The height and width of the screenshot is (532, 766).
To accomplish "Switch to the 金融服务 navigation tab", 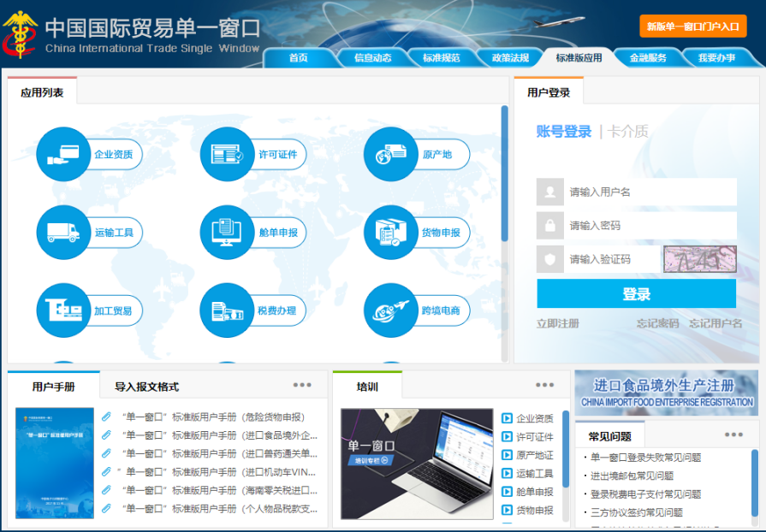I will (648, 58).
